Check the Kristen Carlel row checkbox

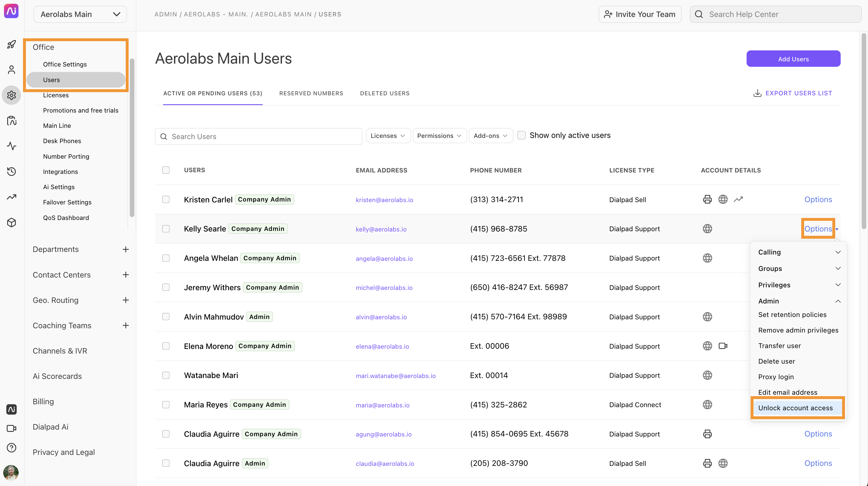[166, 199]
